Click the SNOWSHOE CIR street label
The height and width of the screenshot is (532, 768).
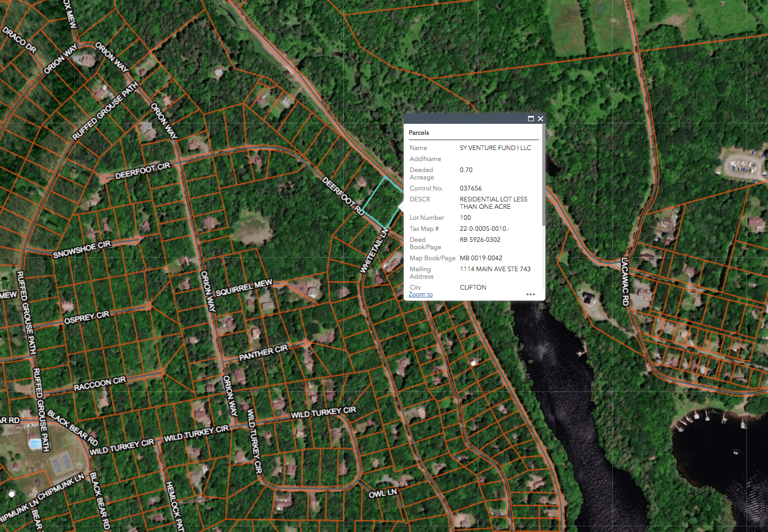[82, 249]
